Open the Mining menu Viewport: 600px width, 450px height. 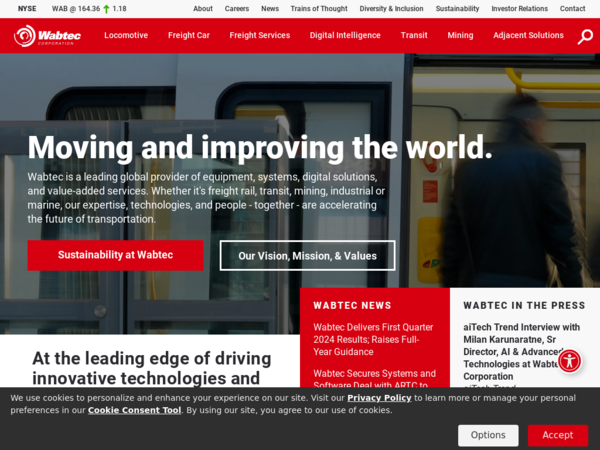[x=460, y=35]
